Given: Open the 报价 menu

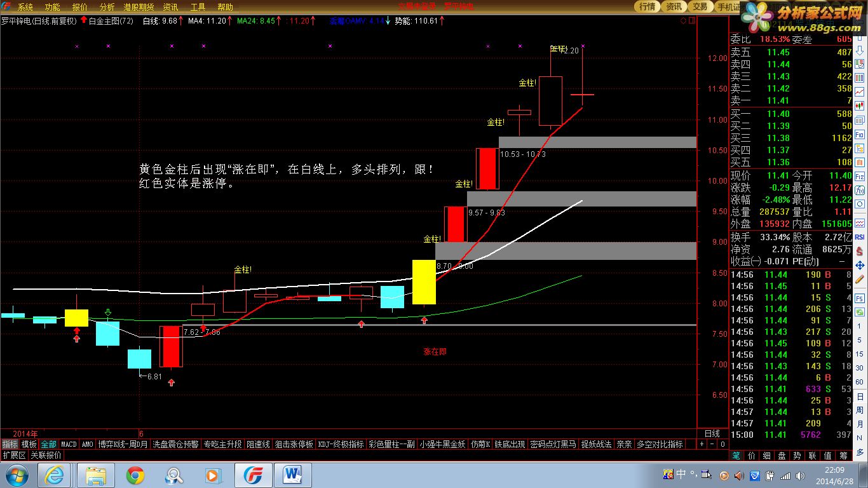Looking at the screenshot, I should click(79, 7).
